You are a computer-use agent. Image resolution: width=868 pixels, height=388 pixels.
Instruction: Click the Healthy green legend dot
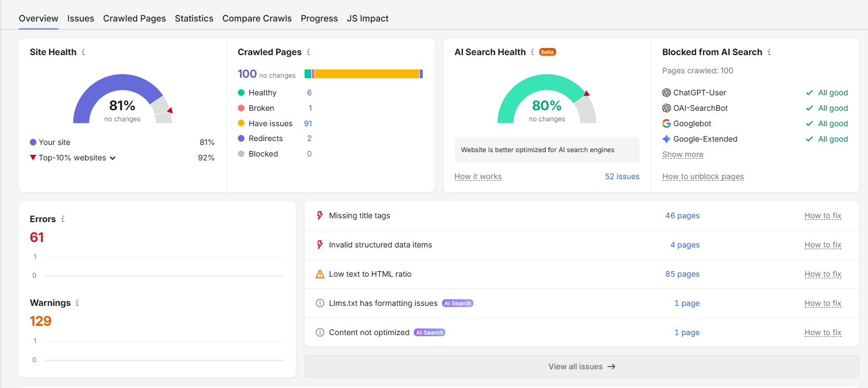[x=241, y=93]
